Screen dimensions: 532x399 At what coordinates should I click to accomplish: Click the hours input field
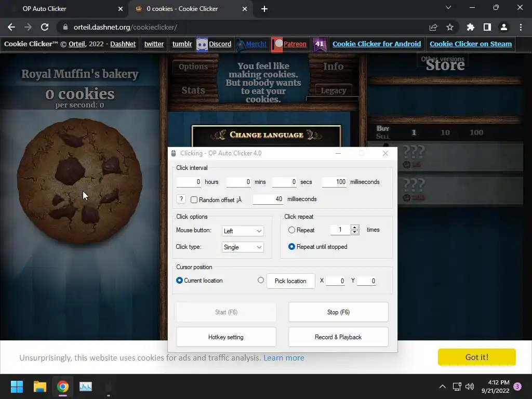click(189, 182)
